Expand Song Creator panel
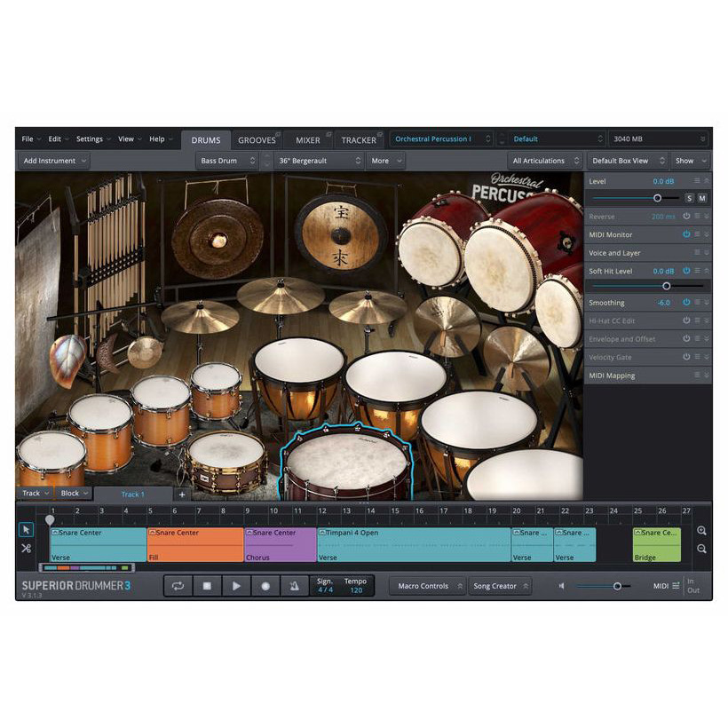Screen dimensions: 728x728 pos(500,586)
